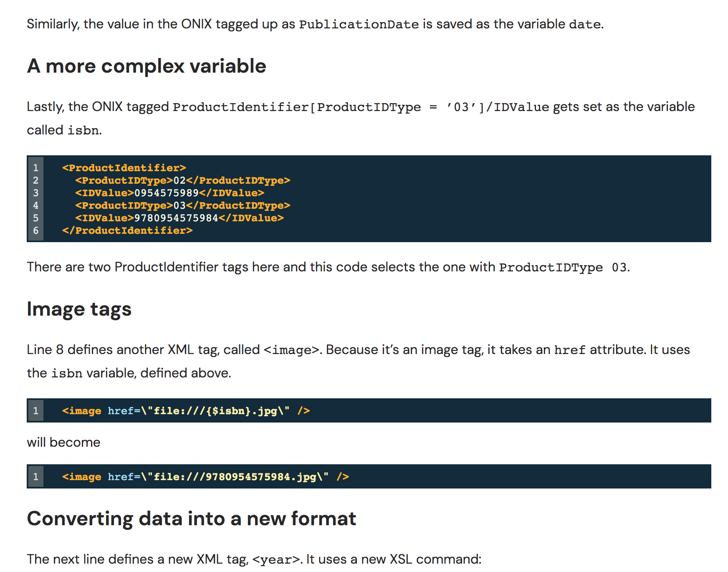Click the "Image tags" heading
This screenshot has width=728, height=572.
(x=79, y=309)
